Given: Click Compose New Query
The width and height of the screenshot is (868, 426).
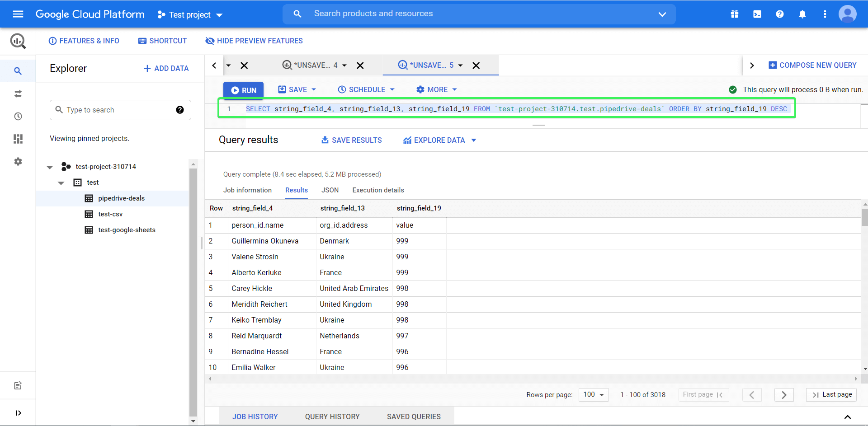Looking at the screenshot, I should (812, 65).
